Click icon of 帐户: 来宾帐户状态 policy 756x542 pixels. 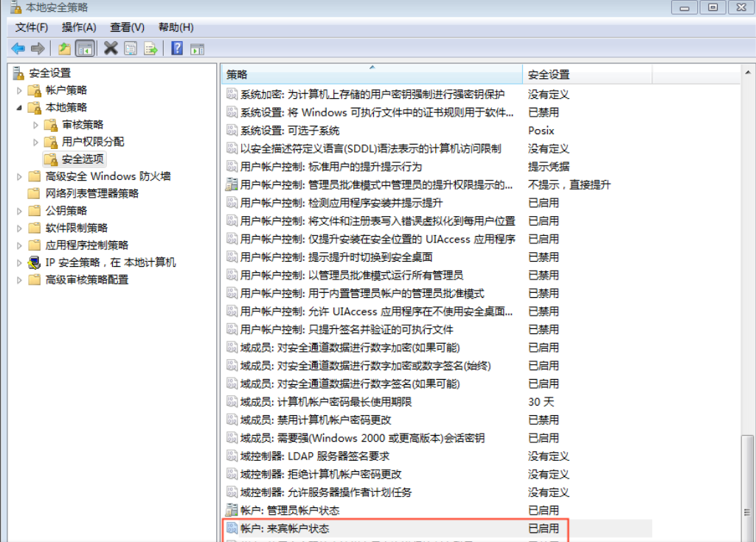232,528
